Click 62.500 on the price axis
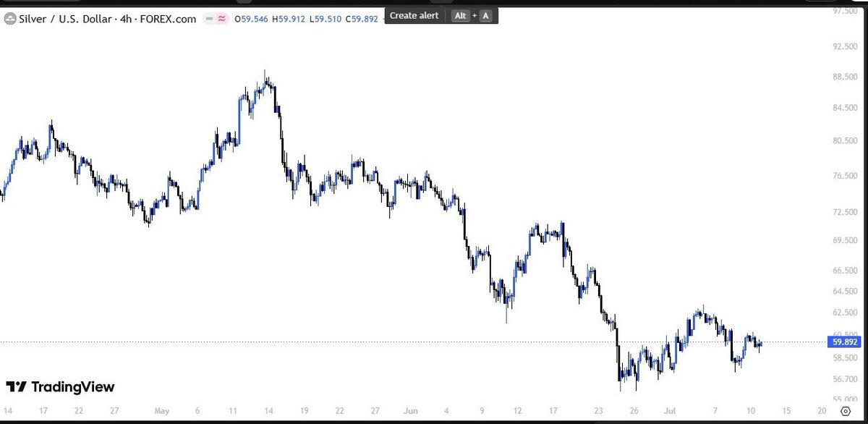 pos(845,313)
